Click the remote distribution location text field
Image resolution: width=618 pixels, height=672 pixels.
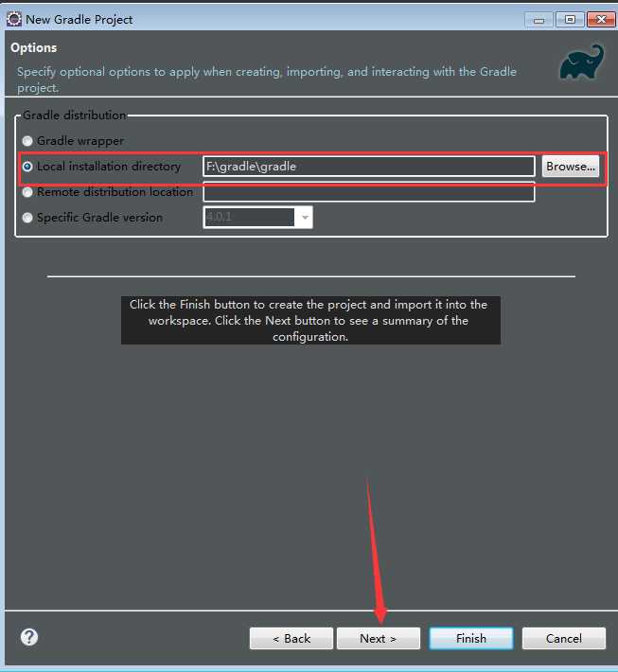[x=368, y=192]
